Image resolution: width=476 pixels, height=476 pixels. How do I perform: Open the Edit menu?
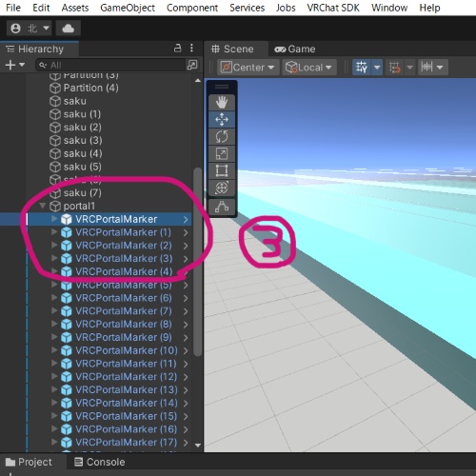coord(41,8)
